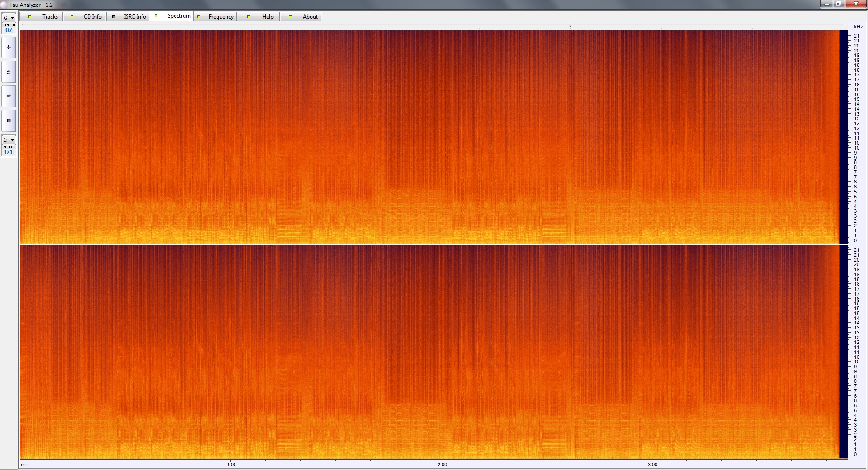Viewport: 868px width, 470px height.
Task: Click the Track 07 number display
Action: (x=9, y=30)
